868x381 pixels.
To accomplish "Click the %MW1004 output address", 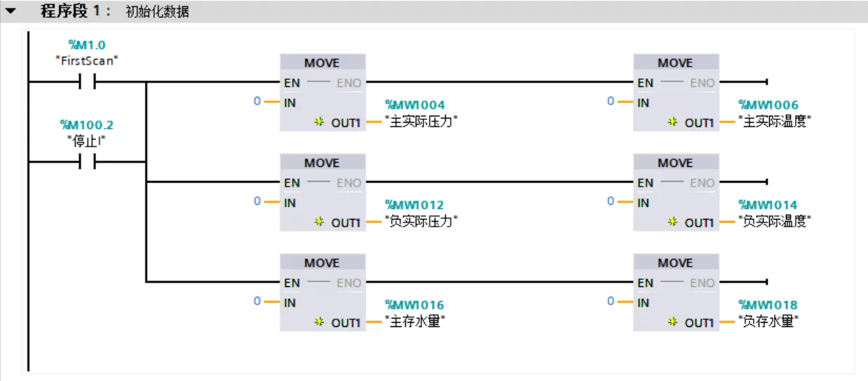I will click(414, 105).
